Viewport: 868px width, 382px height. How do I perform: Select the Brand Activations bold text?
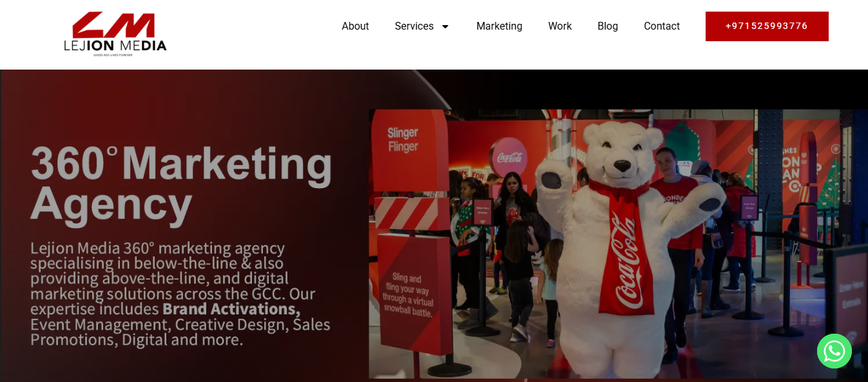231,309
